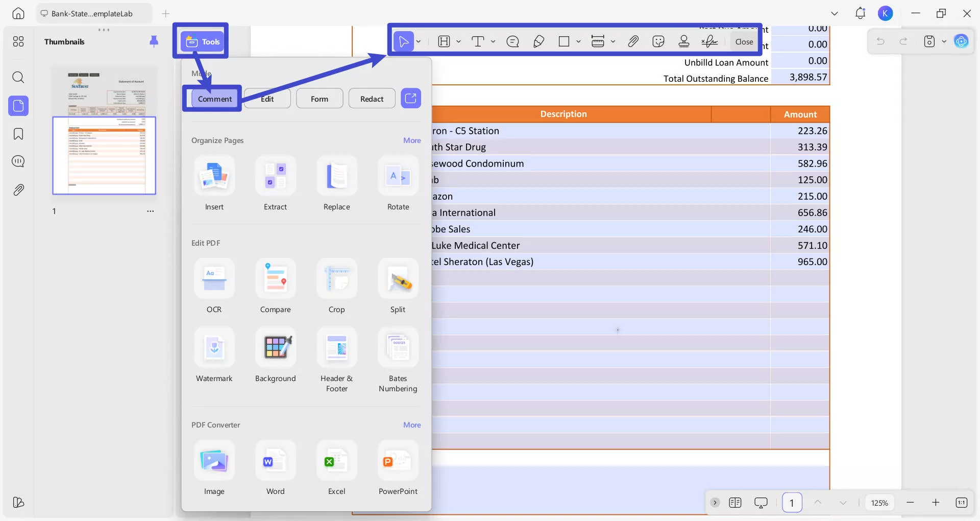Click More next to Organize Pages
980x521 pixels.
412,140
